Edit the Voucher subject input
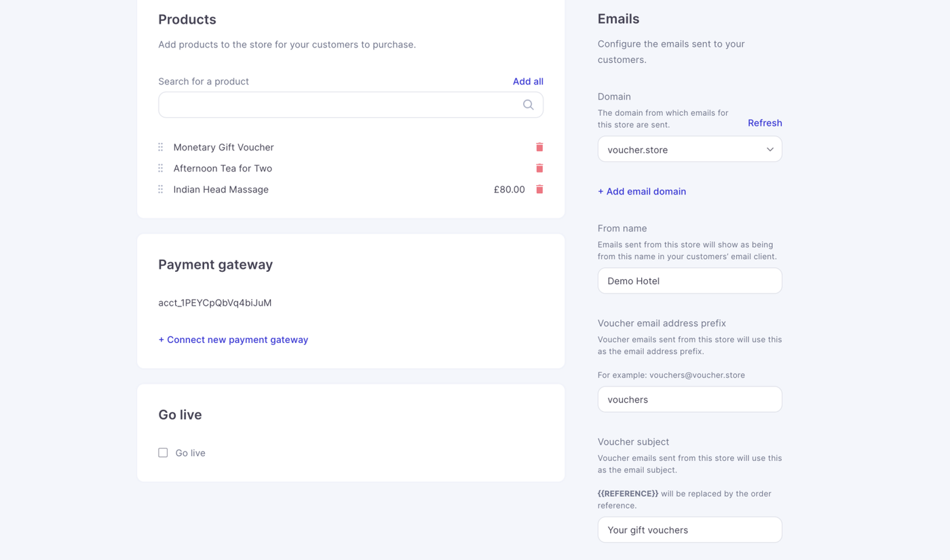 coord(689,530)
